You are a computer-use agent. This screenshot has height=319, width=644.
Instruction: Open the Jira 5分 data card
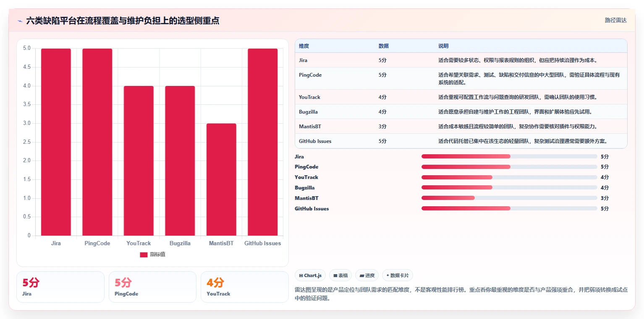tap(60, 287)
